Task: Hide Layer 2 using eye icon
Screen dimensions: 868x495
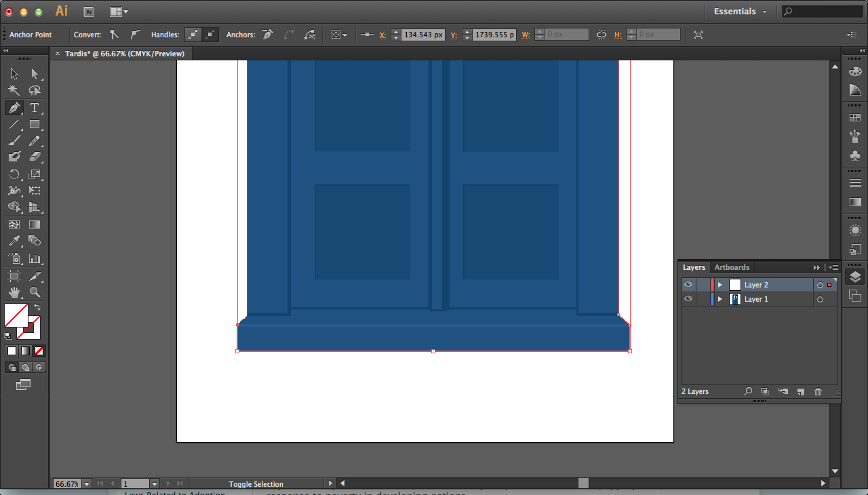Action: 688,285
